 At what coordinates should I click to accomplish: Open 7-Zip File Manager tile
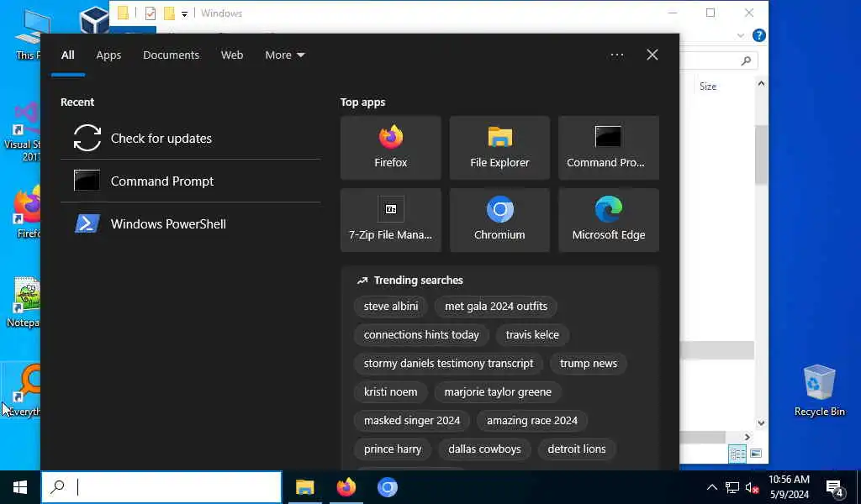coord(390,220)
